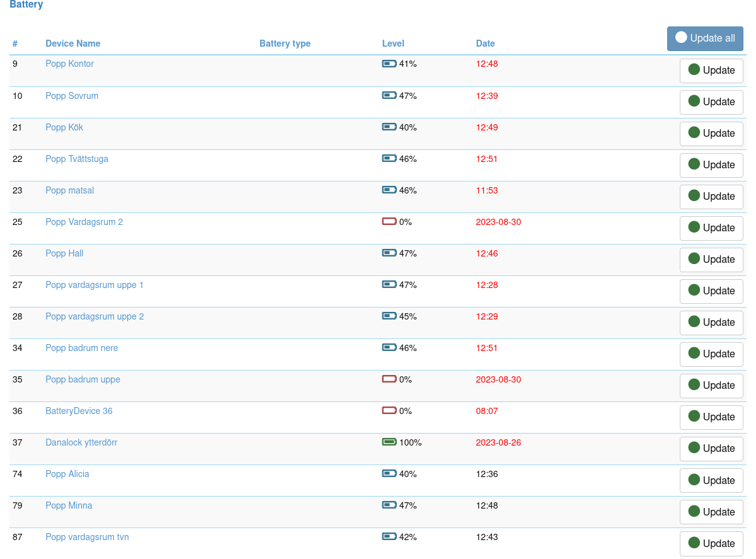This screenshot has height=559, width=756.
Task: Open the Popp Tvättstuga device link
Action: tap(77, 159)
